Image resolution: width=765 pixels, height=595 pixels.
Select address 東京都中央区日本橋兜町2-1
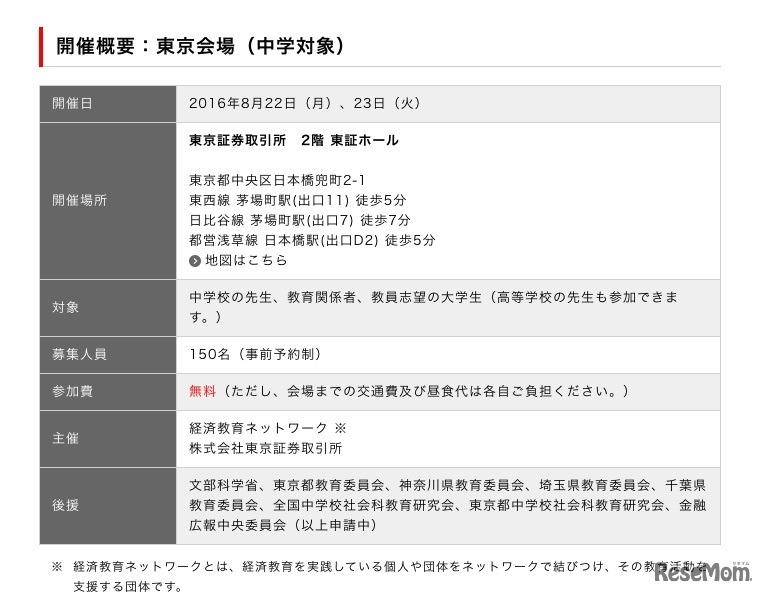pyautogui.click(x=277, y=180)
